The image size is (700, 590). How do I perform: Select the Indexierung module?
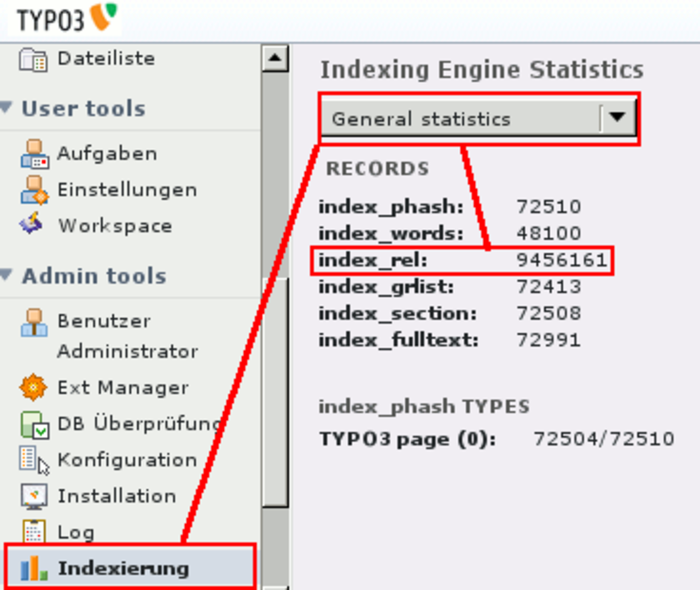[x=130, y=567]
